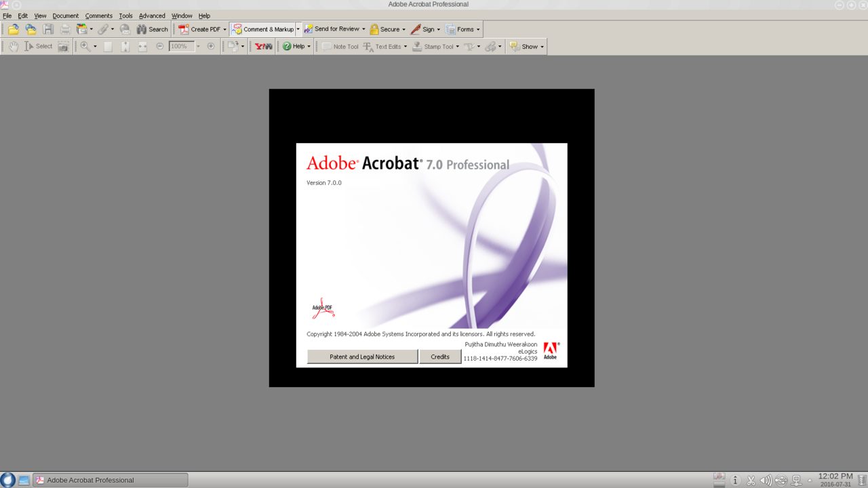This screenshot has width=868, height=488.
Task: Select the Note Tool
Action: pyautogui.click(x=339, y=46)
